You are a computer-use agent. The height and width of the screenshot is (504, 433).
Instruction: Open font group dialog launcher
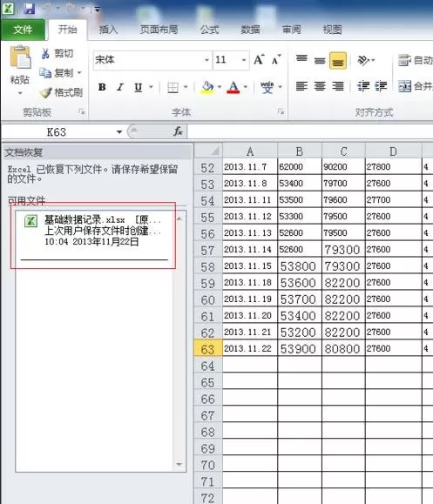pyautogui.click(x=281, y=111)
